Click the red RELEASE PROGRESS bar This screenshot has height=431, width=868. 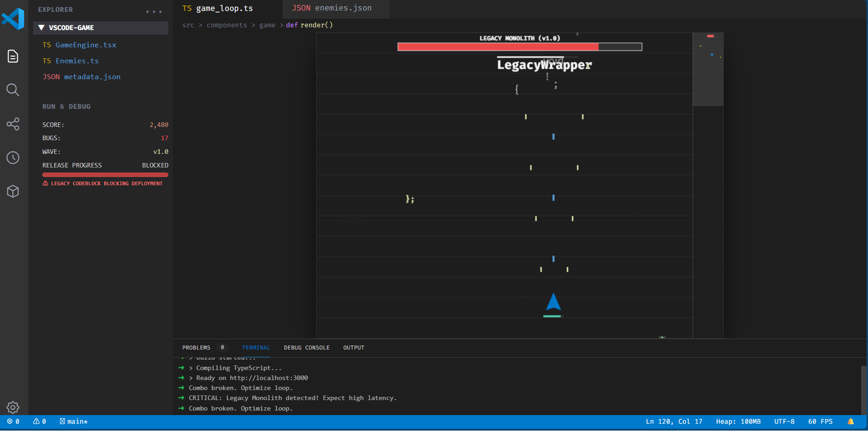pos(105,175)
